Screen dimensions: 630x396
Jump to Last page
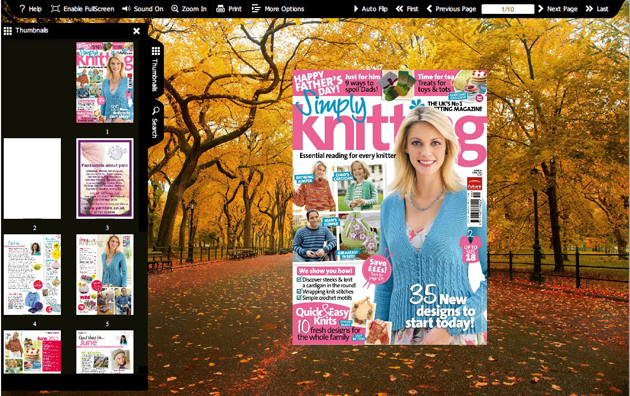tap(597, 9)
